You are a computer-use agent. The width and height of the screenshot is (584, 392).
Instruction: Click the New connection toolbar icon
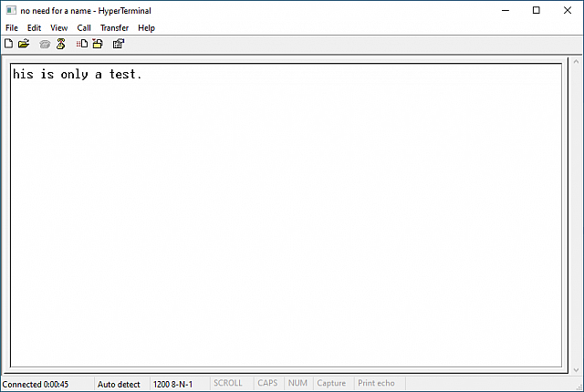point(8,44)
